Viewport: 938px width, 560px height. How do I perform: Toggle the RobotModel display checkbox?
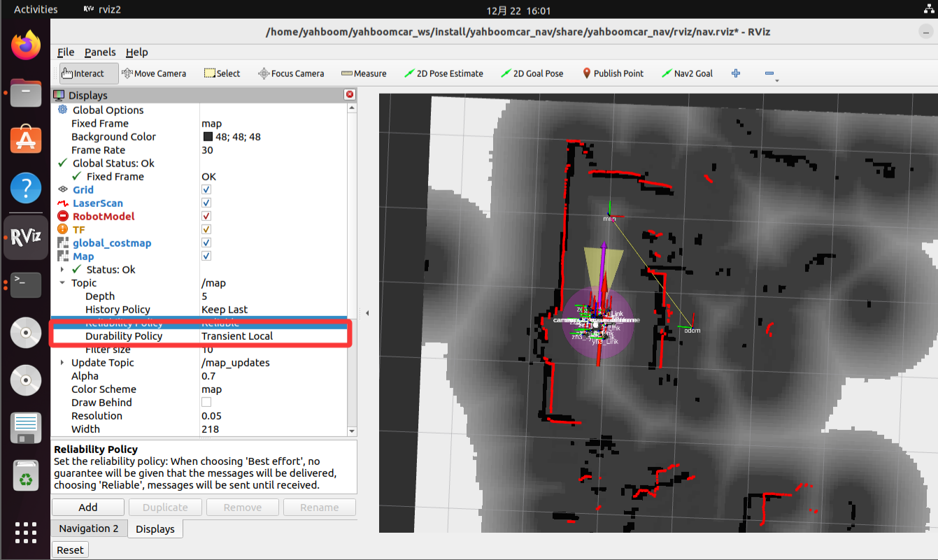tap(206, 217)
